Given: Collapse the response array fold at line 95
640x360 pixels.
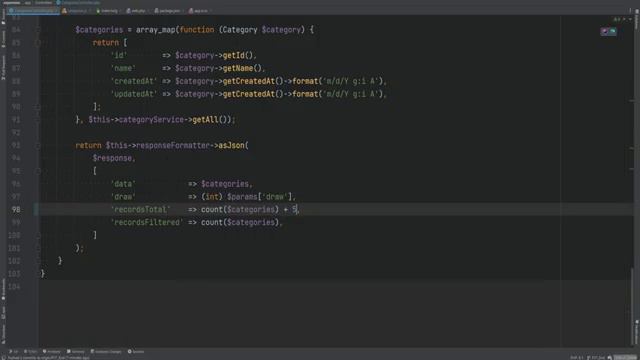Looking at the screenshot, I should coord(37,171).
